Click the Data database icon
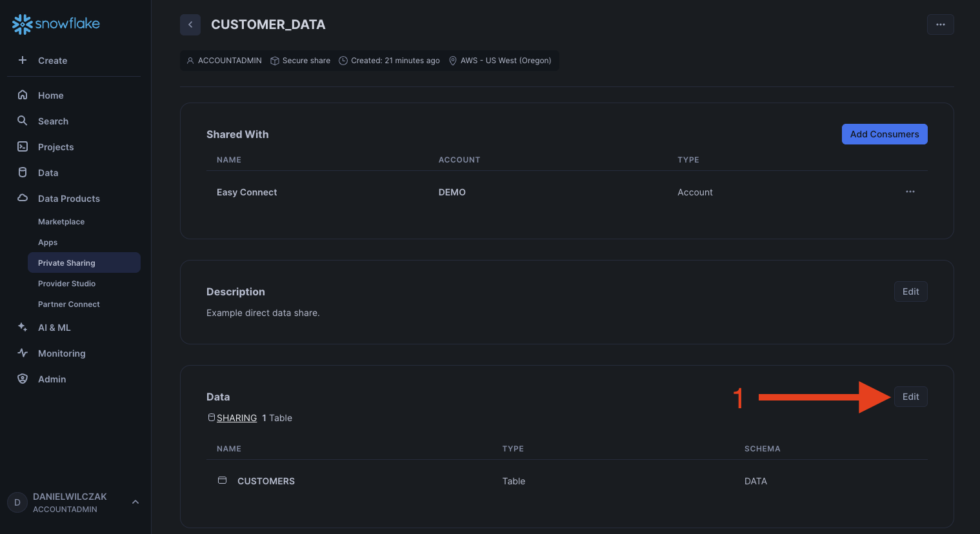This screenshot has width=980, height=534. pyautogui.click(x=23, y=172)
